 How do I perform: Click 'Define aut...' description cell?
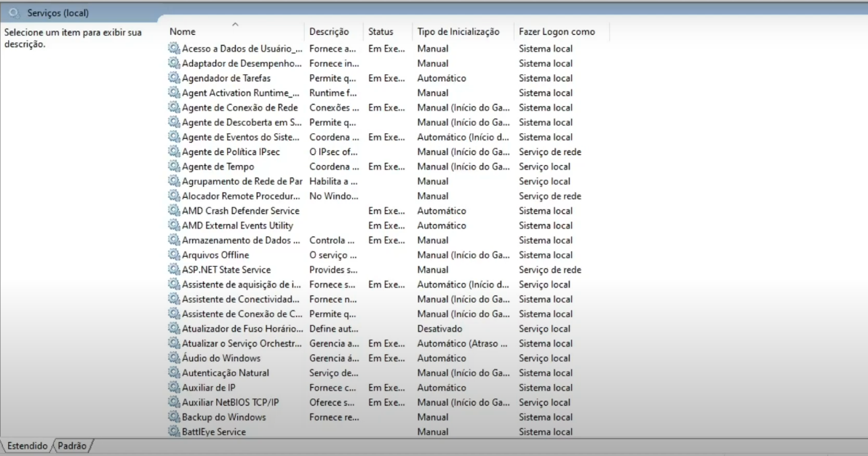point(334,329)
